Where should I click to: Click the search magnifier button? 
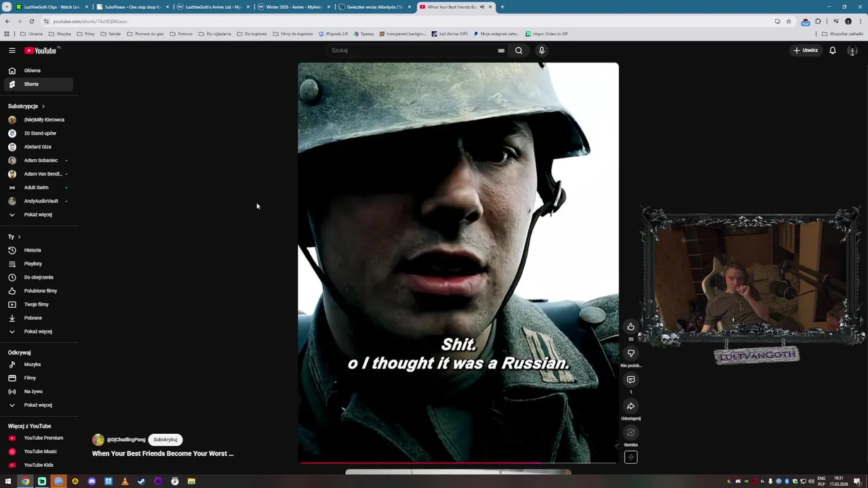(519, 50)
